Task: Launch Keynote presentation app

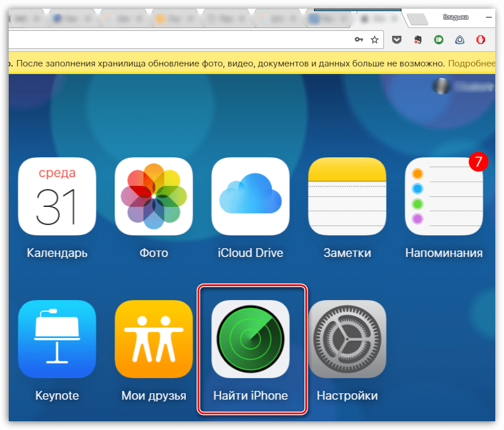Action: tap(57, 339)
